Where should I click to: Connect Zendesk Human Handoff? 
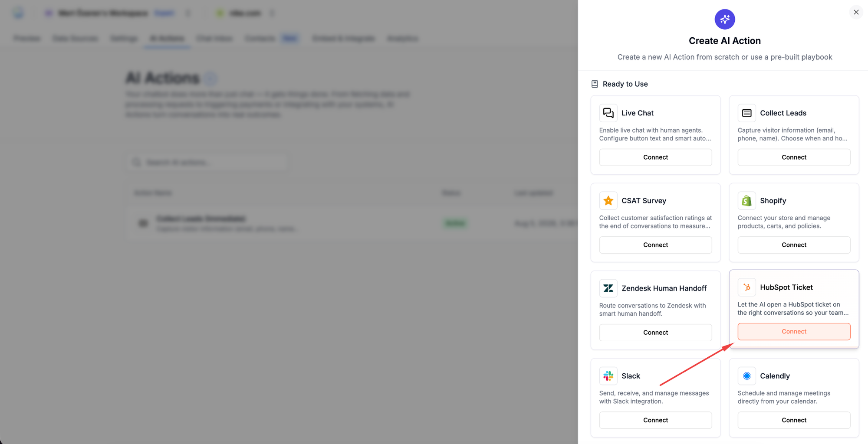[x=655, y=333]
